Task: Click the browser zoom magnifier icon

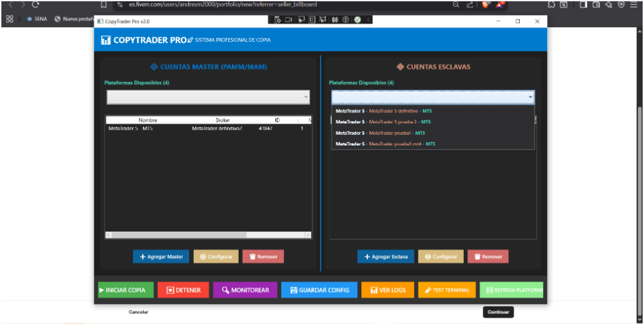Action: point(456,5)
